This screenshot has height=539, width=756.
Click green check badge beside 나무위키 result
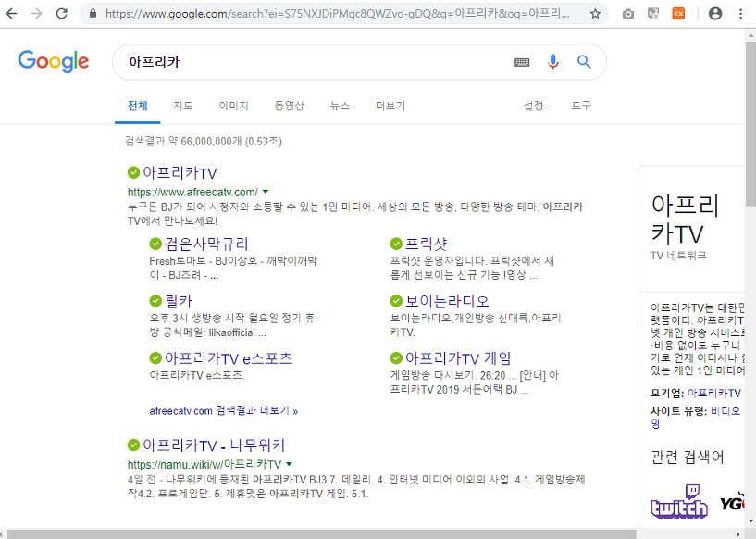(133, 445)
